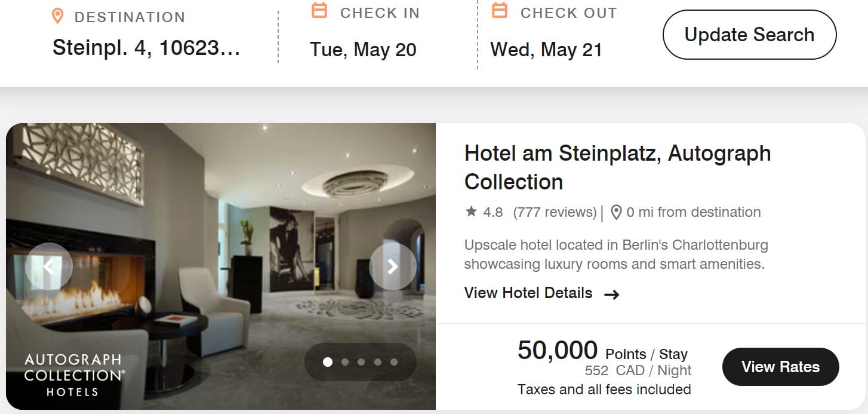This screenshot has width=868, height=414.
Task: Select the third carousel dot indicator
Action: (361, 361)
